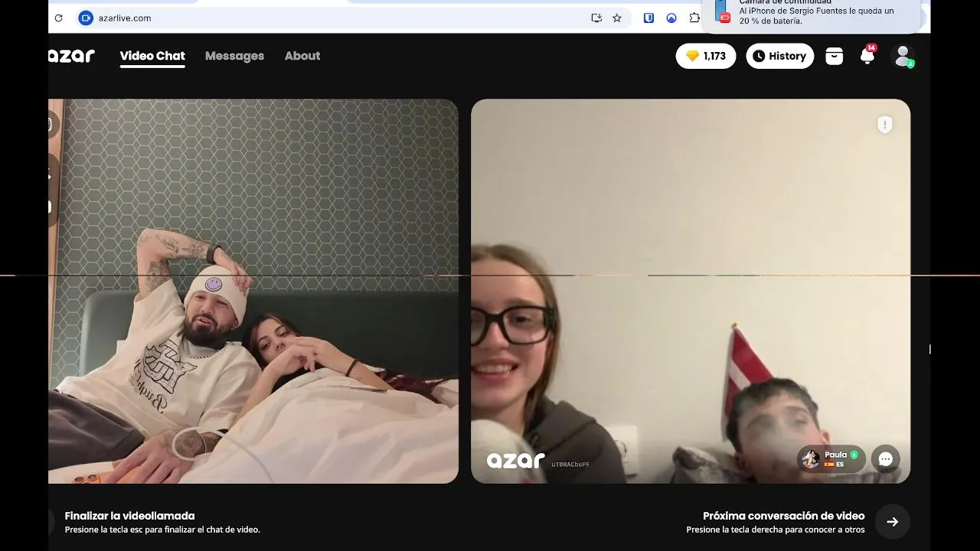The height and width of the screenshot is (551, 980).
Task: Open the Bitwarden shield extension
Action: point(648,18)
